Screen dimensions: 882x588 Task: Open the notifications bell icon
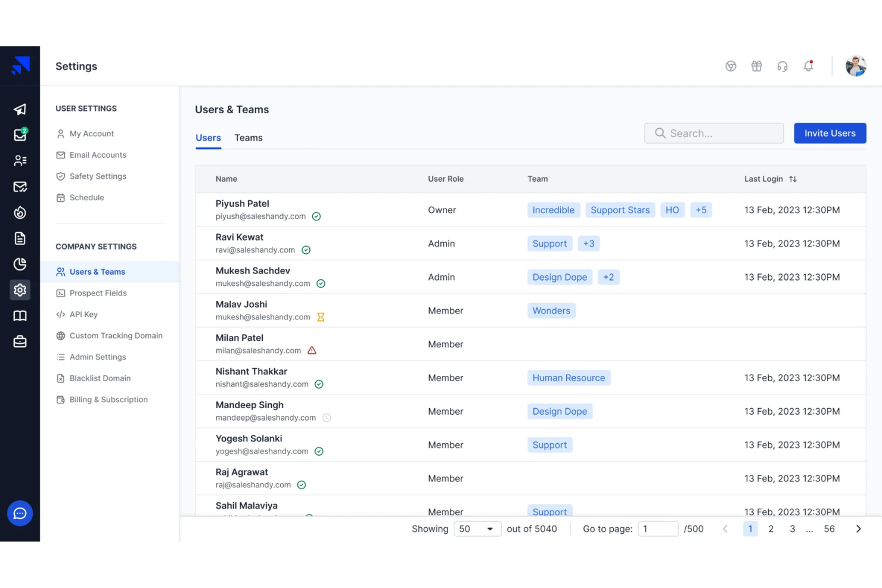pyautogui.click(x=809, y=66)
